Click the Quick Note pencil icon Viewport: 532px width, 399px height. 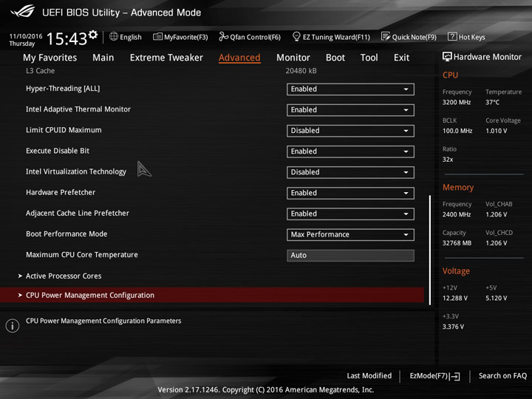tap(386, 36)
